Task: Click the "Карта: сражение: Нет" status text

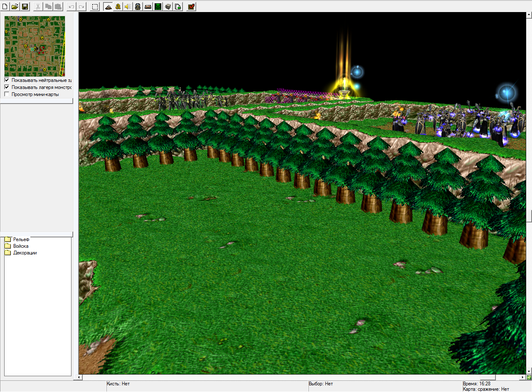Action: [486, 389]
